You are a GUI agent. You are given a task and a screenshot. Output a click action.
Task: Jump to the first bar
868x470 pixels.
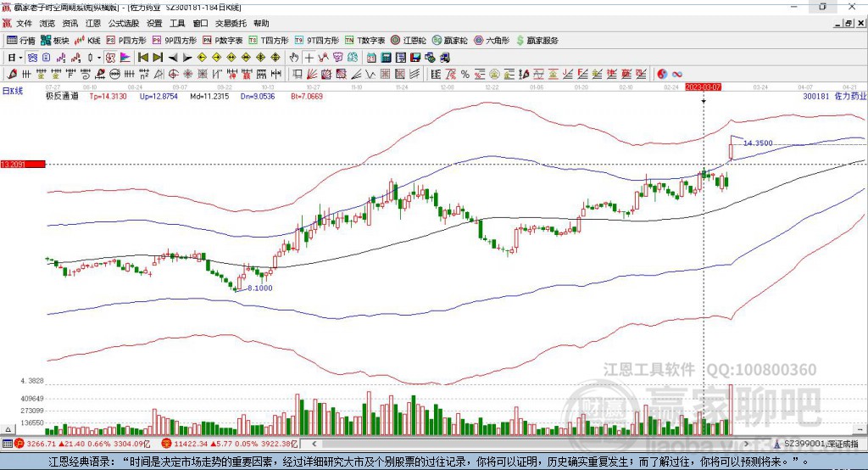(x=142, y=58)
